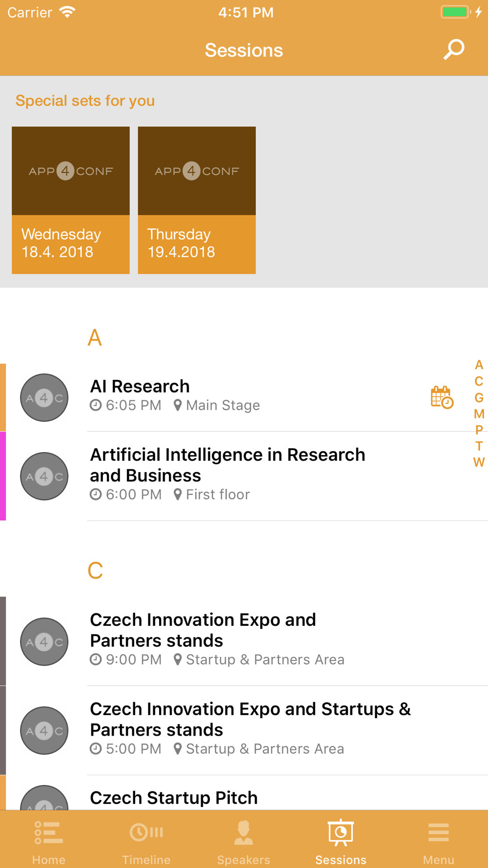The height and width of the screenshot is (868, 488).
Task: Open the Wednesday 18.4. 2018 set
Action: point(71,200)
